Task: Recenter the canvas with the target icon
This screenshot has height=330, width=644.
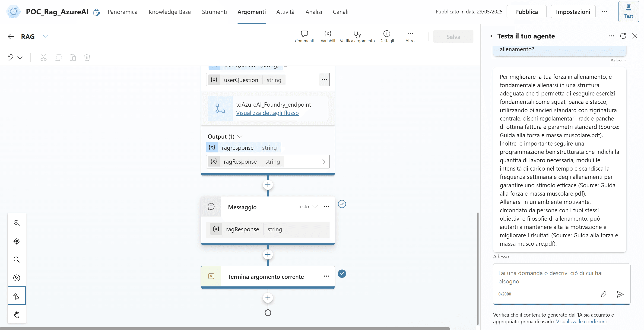Action: [x=17, y=241]
